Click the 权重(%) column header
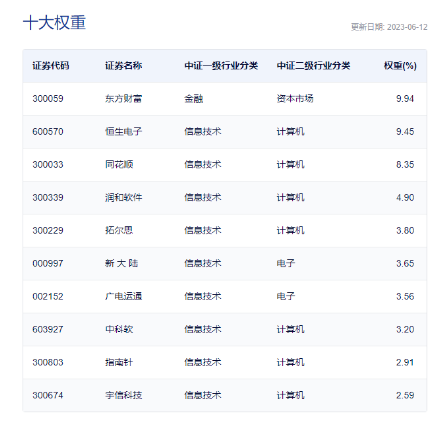The height and width of the screenshot is (421, 438). tap(400, 66)
